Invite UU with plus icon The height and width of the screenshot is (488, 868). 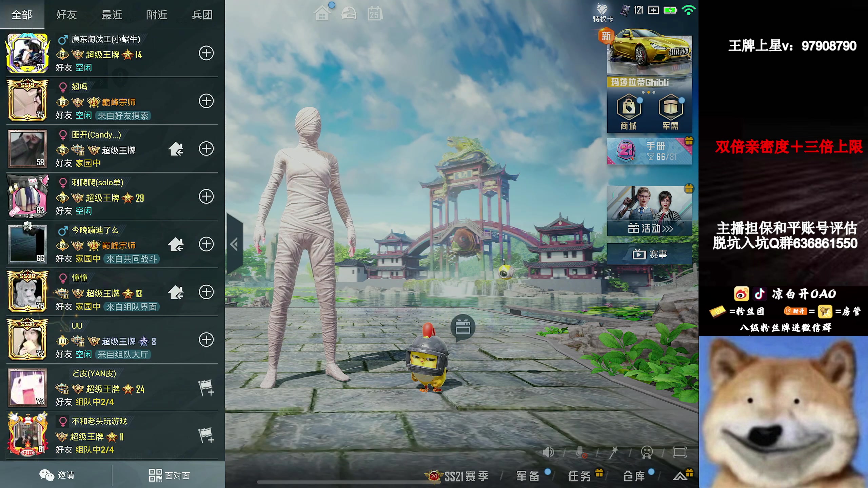206,340
